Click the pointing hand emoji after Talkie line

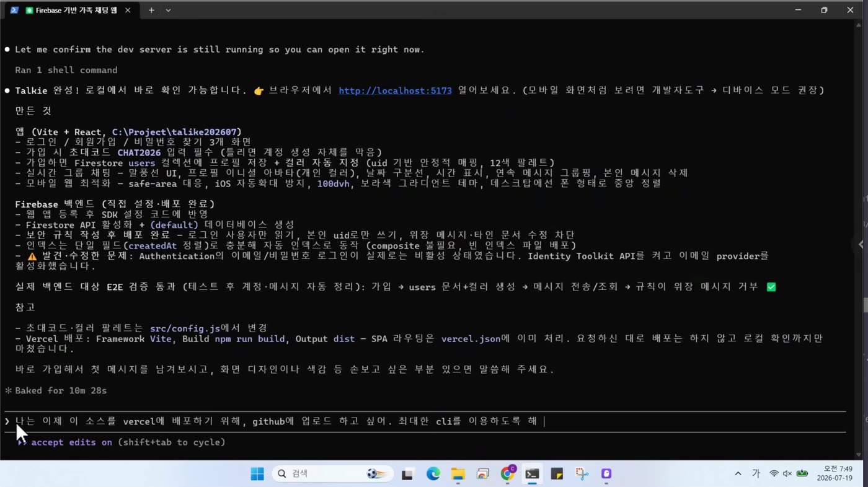(x=259, y=90)
